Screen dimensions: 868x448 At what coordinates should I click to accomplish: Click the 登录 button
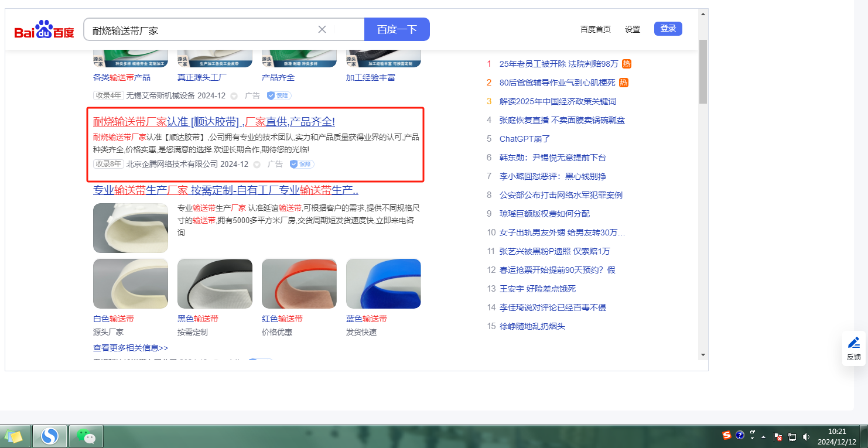point(668,28)
